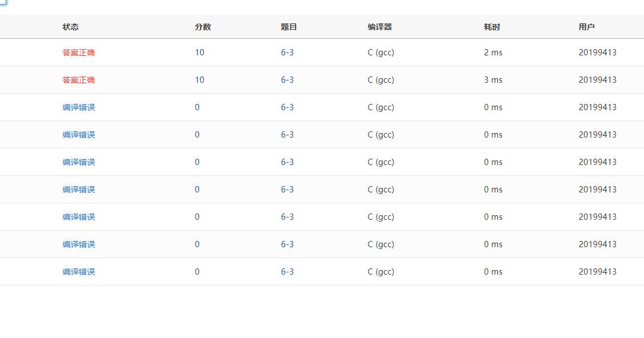Screen dimensions: 644x338
Task: Click the last 编译错误 status link
Action: (x=79, y=272)
